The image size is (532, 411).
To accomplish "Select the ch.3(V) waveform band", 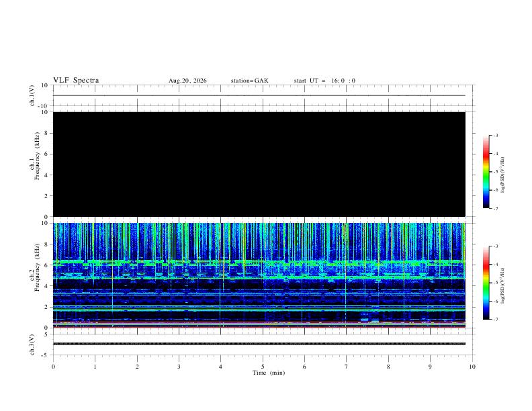I will [x=259, y=344].
